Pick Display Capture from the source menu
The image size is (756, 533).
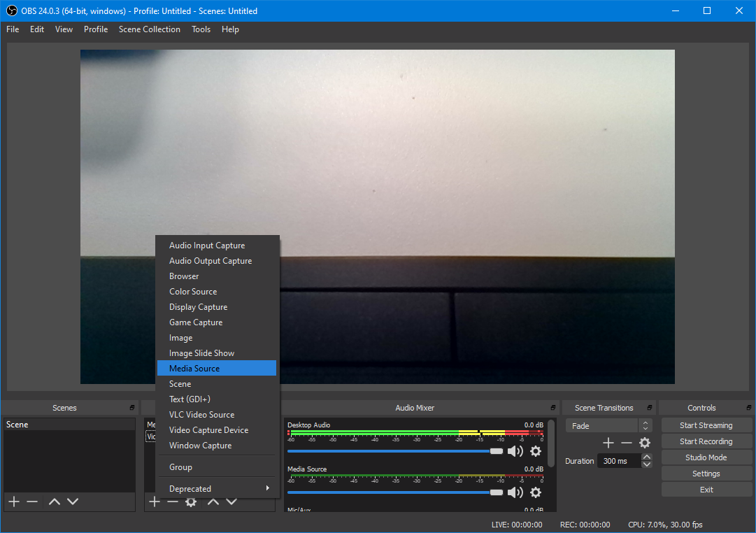[217, 307]
